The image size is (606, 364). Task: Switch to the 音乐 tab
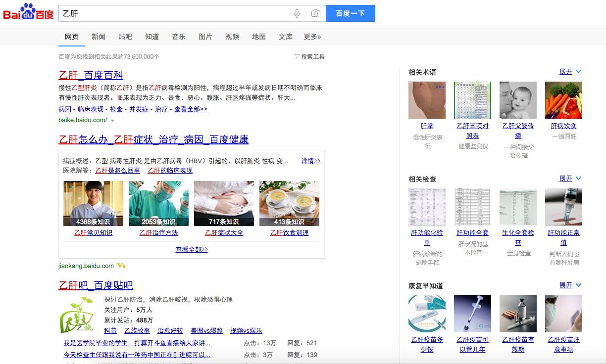(x=179, y=37)
